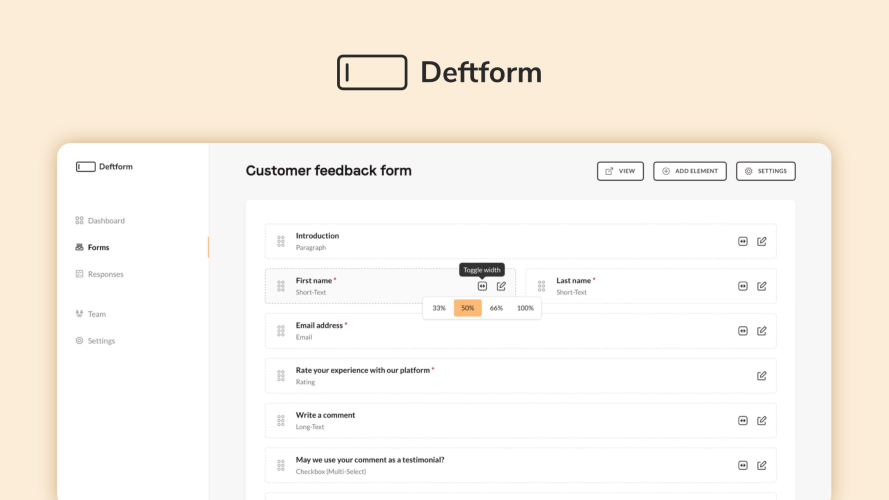Toggle width of the testimonial checkbox element

pos(743,465)
